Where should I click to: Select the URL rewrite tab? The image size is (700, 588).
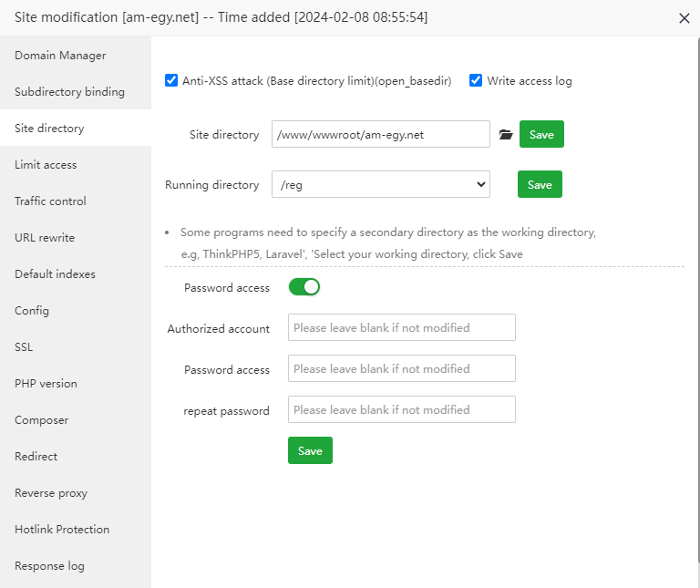click(45, 238)
